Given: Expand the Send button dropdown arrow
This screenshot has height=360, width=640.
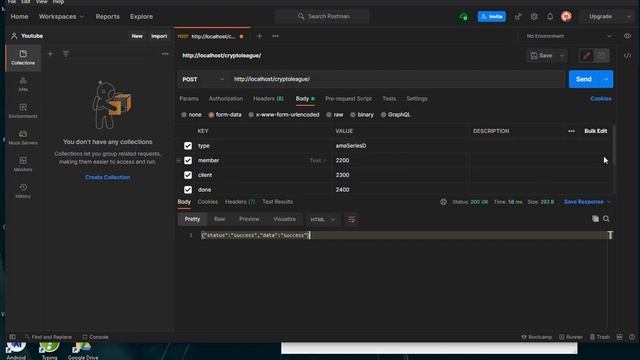Looking at the screenshot, I should 606,79.
